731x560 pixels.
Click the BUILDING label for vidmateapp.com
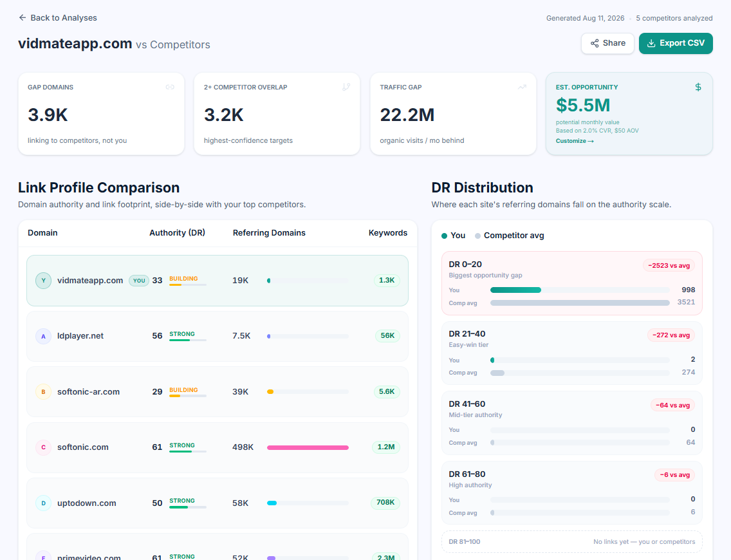pos(183,278)
